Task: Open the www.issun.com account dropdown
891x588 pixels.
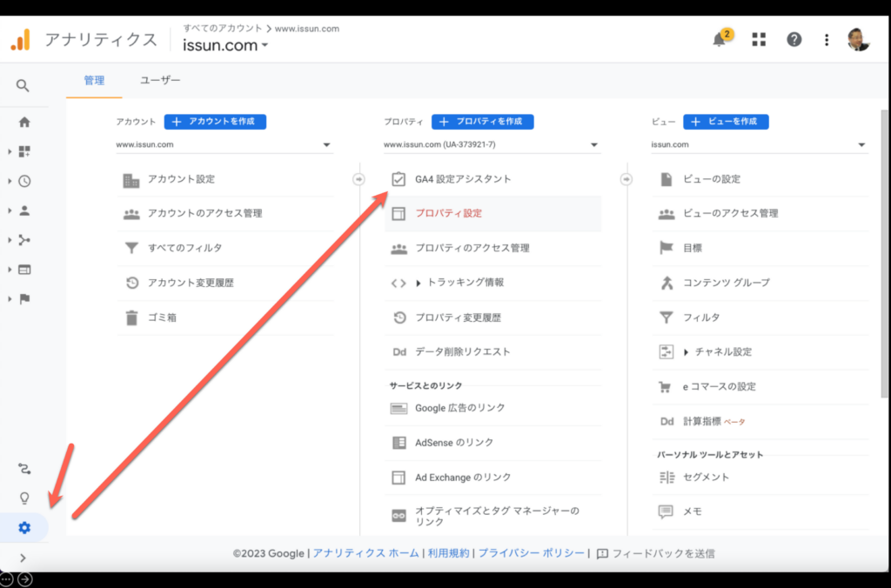Action: tap(224, 145)
